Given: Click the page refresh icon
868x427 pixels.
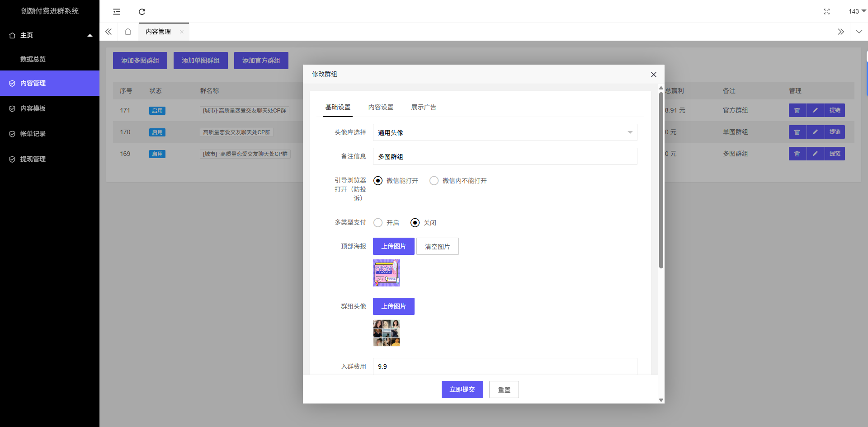Looking at the screenshot, I should coord(142,11).
